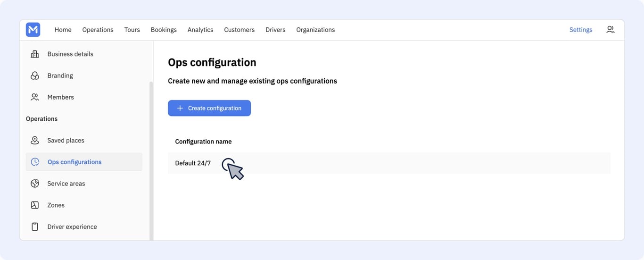Select Driver experience in sidebar
644x260 pixels.
click(84, 227)
